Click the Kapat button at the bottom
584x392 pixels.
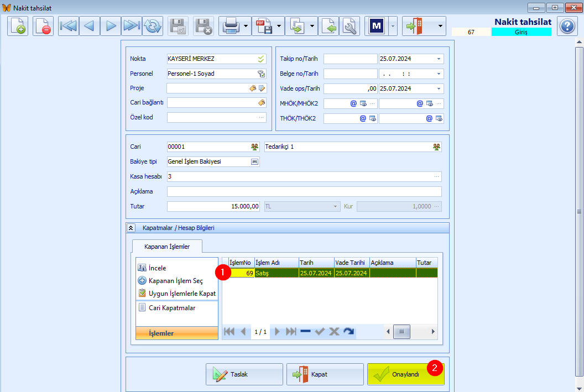point(325,374)
